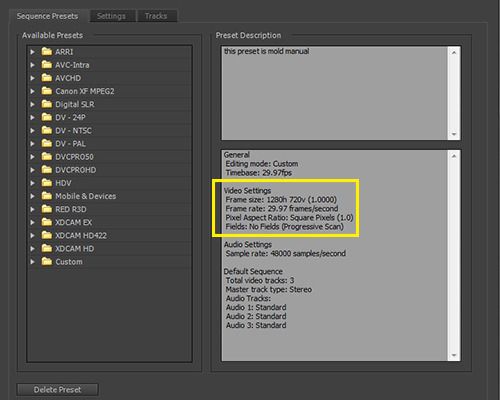The height and width of the screenshot is (400, 500).
Task: Expand the XDCAM HD422 folder arrow
Action: coord(32,235)
